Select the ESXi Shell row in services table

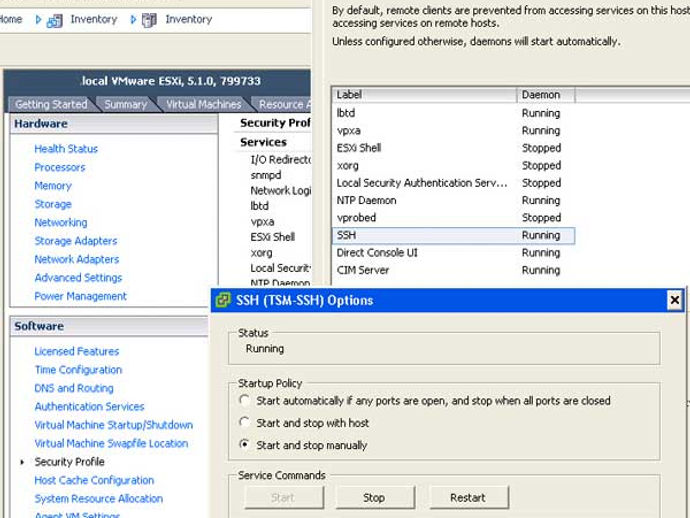click(x=453, y=148)
